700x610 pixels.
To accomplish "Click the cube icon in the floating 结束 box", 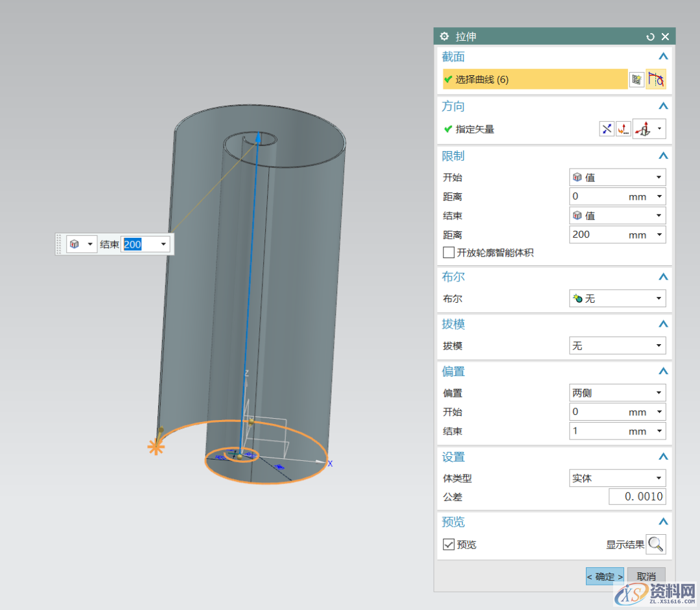I will 75,244.
